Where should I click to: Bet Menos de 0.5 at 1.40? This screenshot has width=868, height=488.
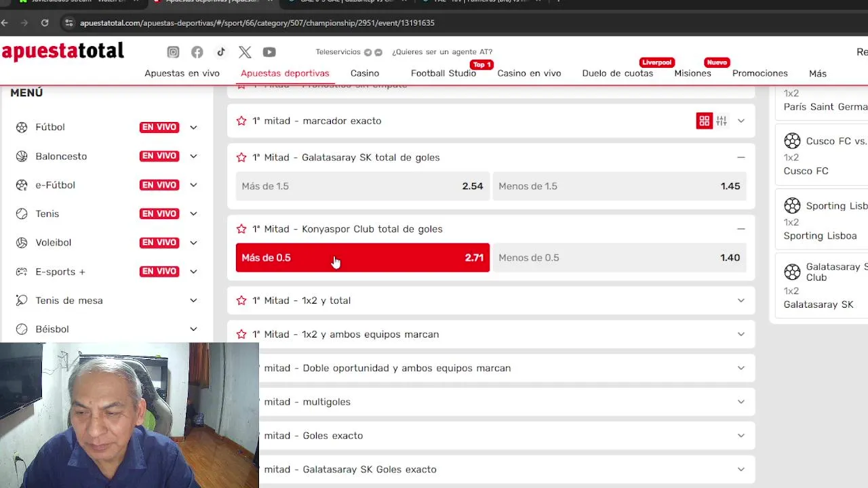(x=619, y=258)
